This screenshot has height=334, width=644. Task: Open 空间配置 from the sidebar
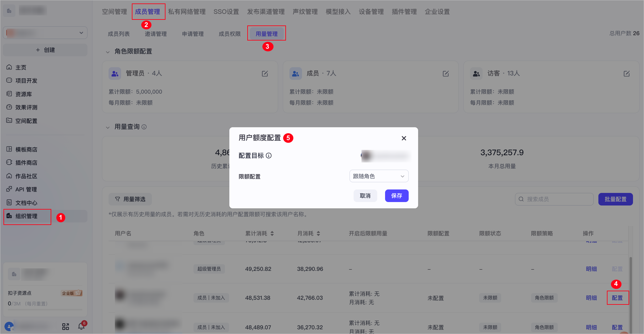[x=45, y=121]
